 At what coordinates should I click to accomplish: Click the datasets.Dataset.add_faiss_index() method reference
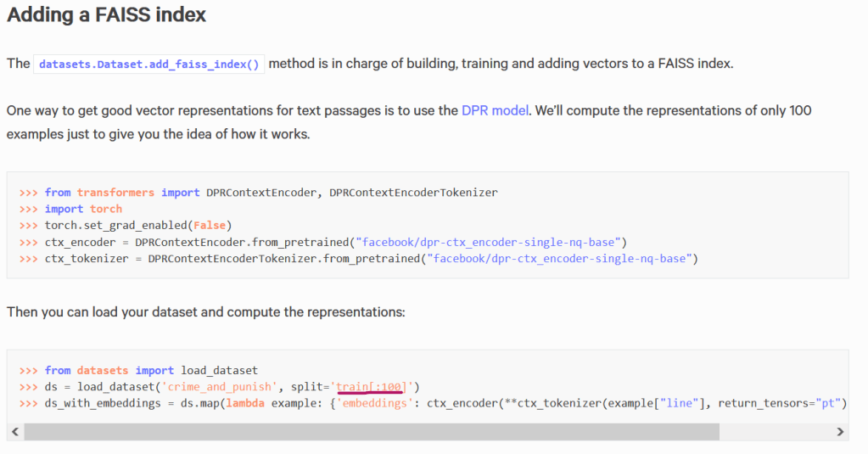coord(149,64)
